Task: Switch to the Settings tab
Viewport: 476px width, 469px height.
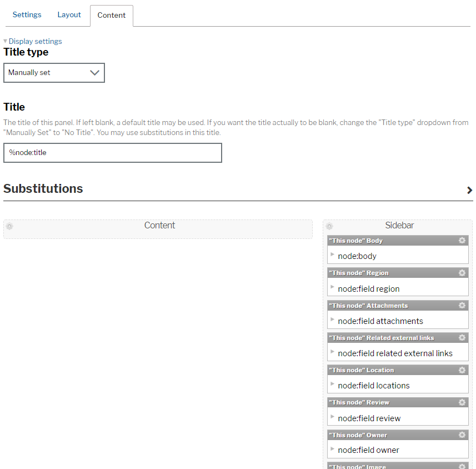Action: coord(27,14)
